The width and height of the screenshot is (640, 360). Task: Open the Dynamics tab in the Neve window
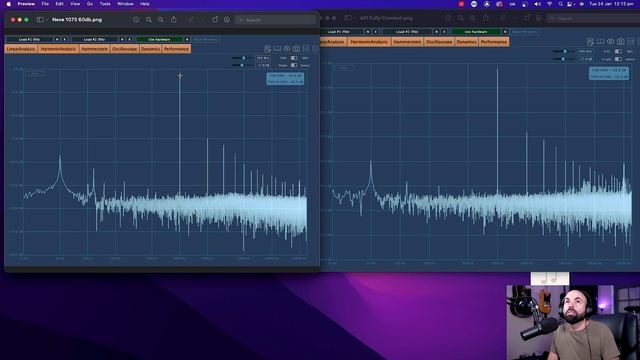150,49
